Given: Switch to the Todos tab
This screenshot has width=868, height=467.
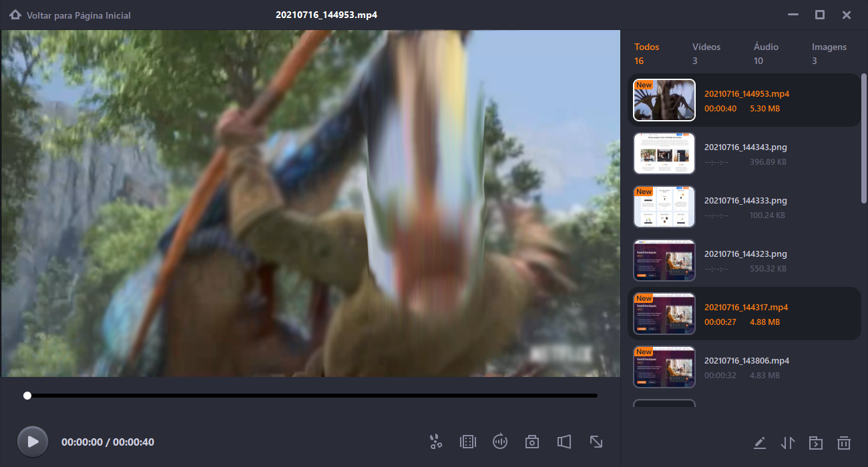Looking at the screenshot, I should [647, 53].
